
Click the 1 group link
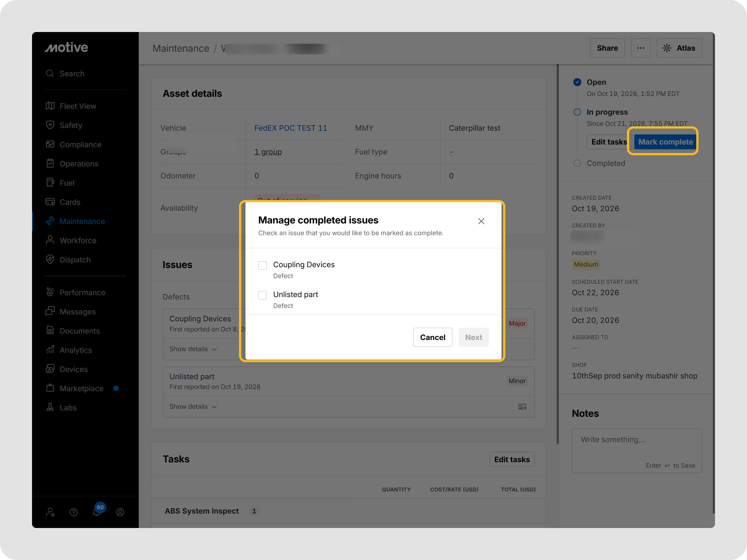[x=268, y=152]
